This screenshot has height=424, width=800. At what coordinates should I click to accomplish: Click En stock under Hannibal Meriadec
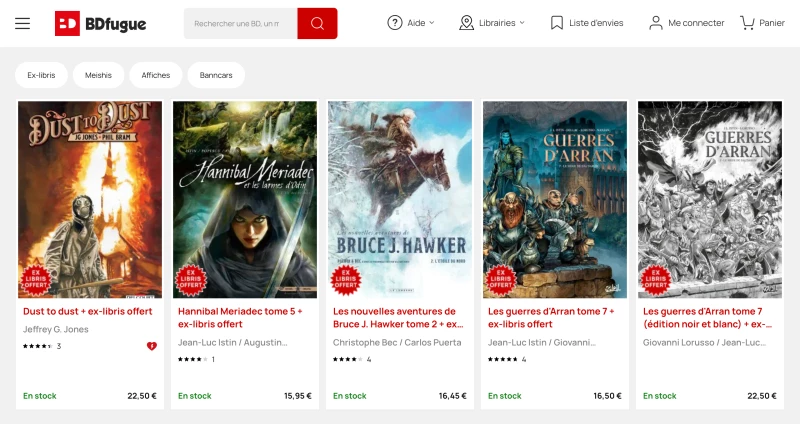point(195,396)
